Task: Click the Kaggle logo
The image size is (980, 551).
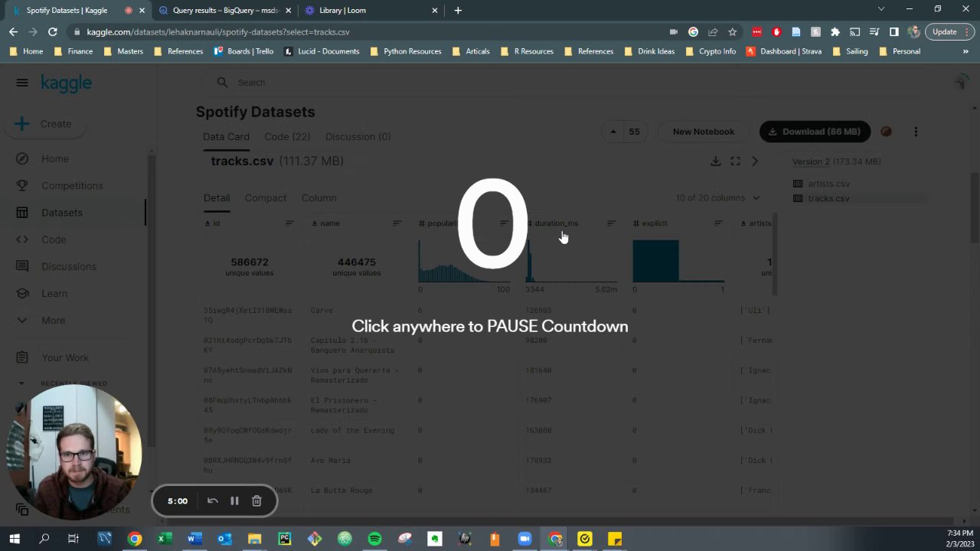Action: tap(66, 83)
